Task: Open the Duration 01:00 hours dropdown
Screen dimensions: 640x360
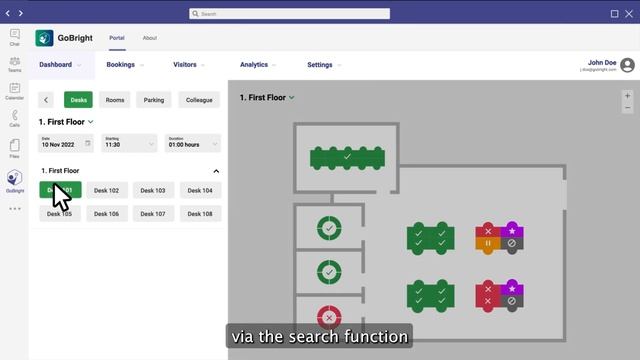Action: click(x=193, y=143)
